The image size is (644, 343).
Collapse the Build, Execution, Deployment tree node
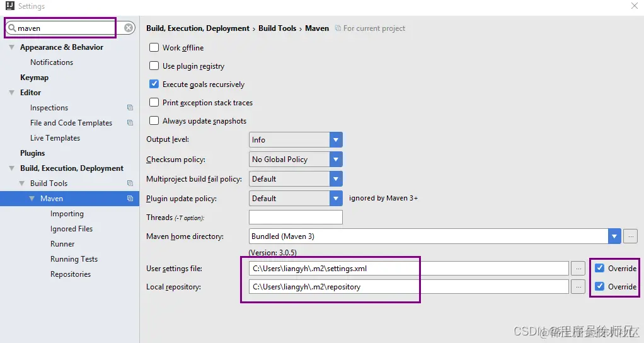tap(12, 168)
